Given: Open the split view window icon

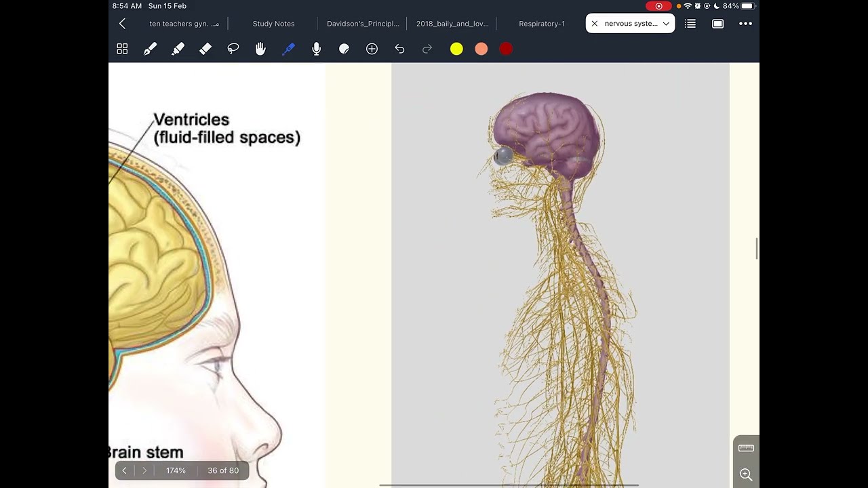Looking at the screenshot, I should (x=717, y=24).
